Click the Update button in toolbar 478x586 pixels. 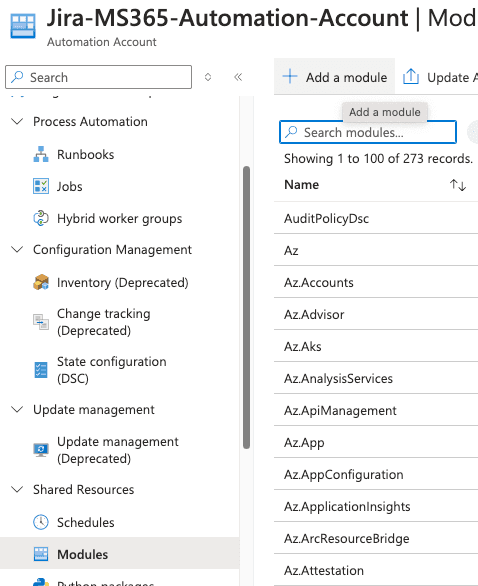point(440,77)
